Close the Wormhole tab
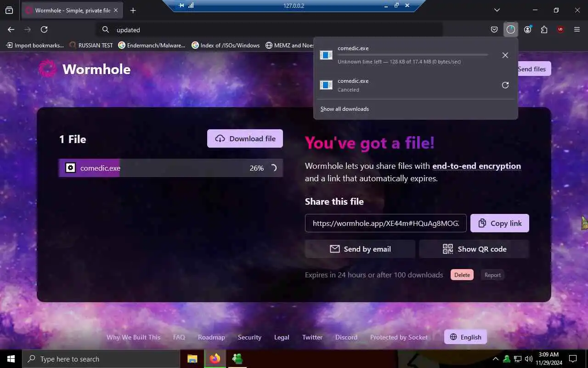588x368 pixels. (x=116, y=10)
